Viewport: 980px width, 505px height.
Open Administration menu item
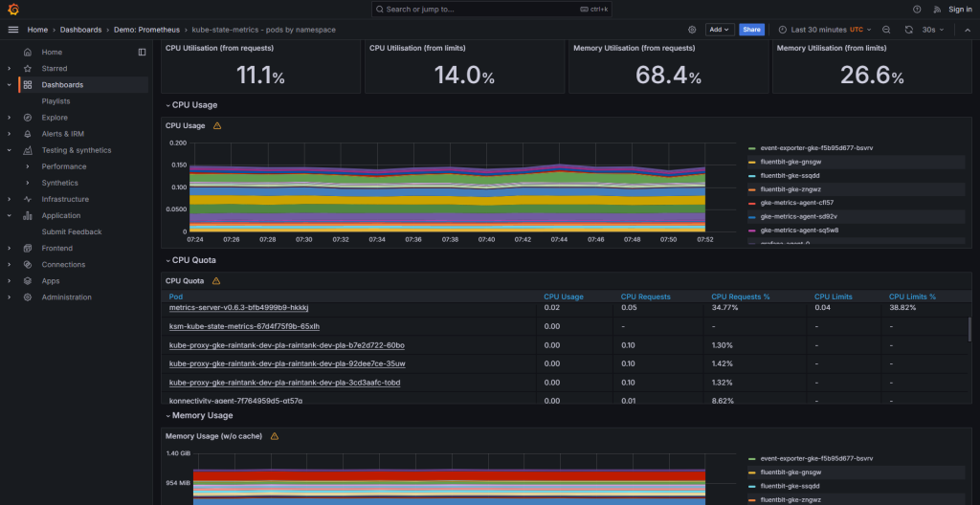click(66, 296)
